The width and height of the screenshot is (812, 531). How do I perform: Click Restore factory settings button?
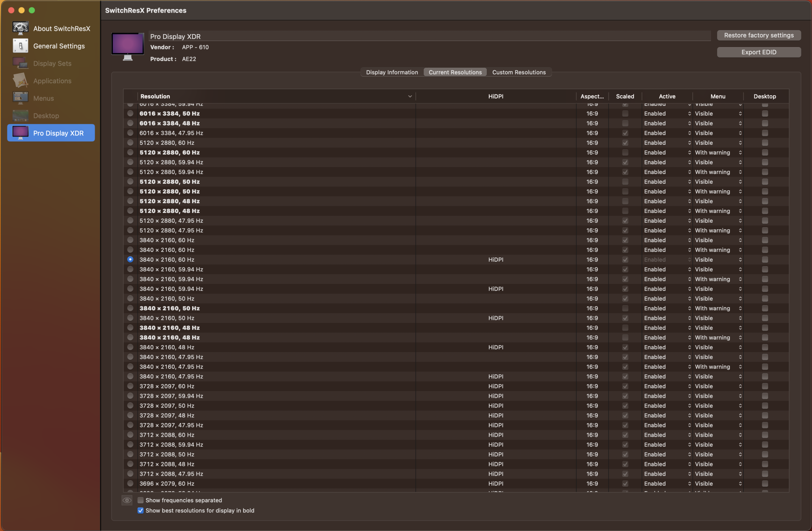[x=758, y=35]
